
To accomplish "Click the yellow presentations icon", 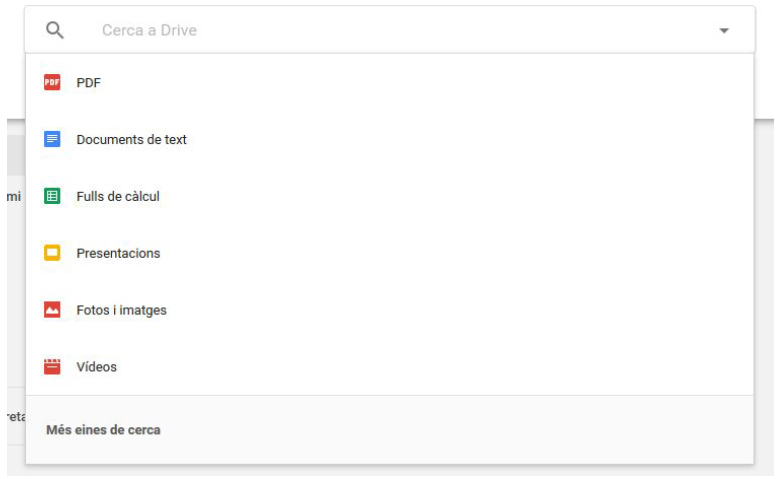I will pyautogui.click(x=52, y=253).
